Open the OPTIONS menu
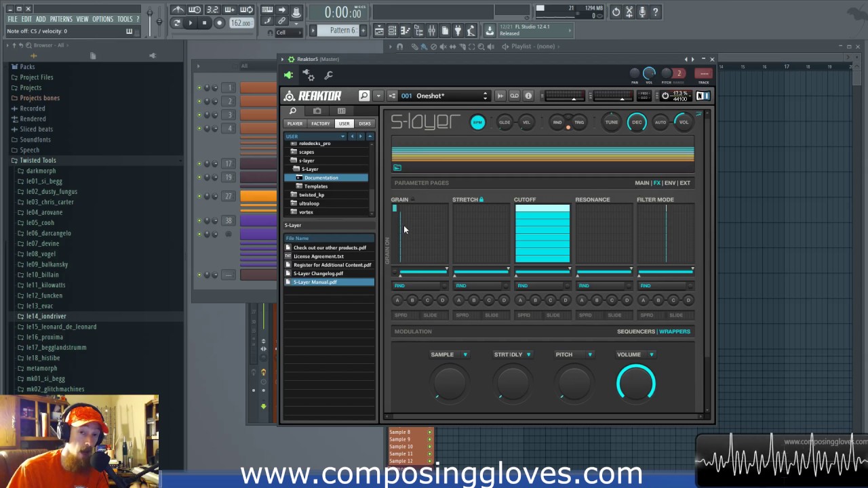This screenshot has height=488, width=868. pyautogui.click(x=102, y=19)
